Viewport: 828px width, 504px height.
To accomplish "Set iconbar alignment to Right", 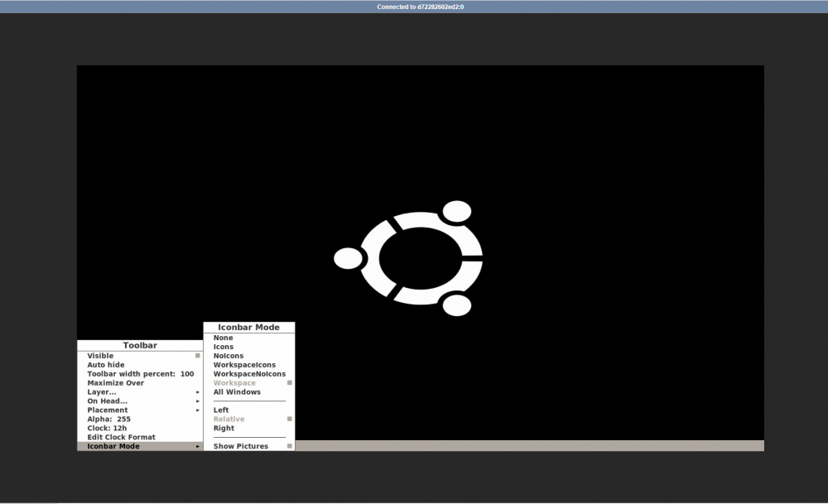I will coord(248,428).
